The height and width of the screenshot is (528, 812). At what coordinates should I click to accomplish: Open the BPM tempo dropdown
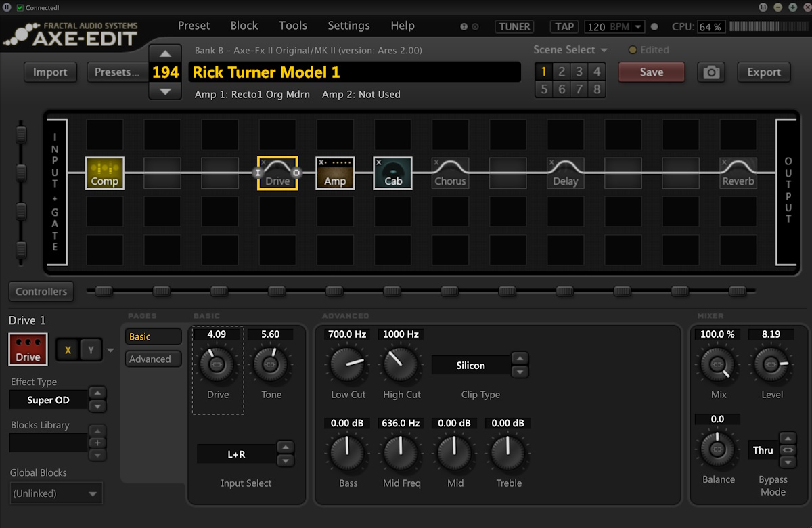tap(638, 27)
